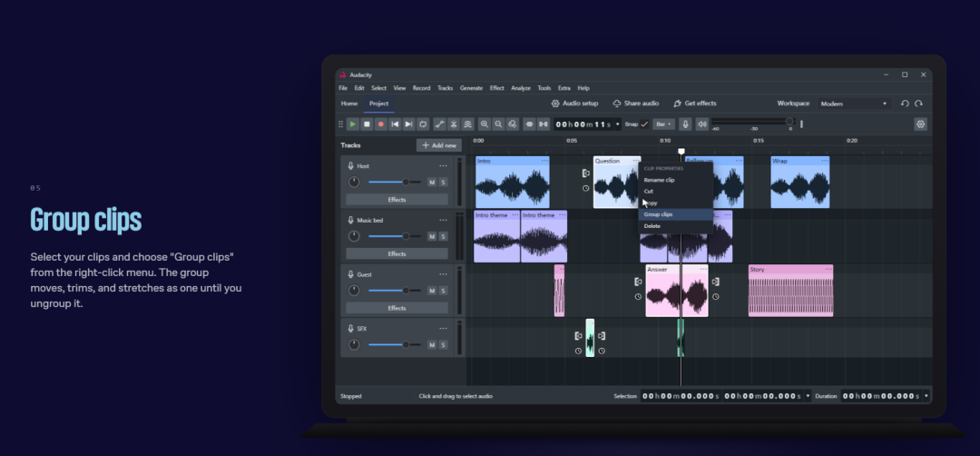The height and width of the screenshot is (456, 980).
Task: Solo the Music bed track
Action: pos(443,236)
